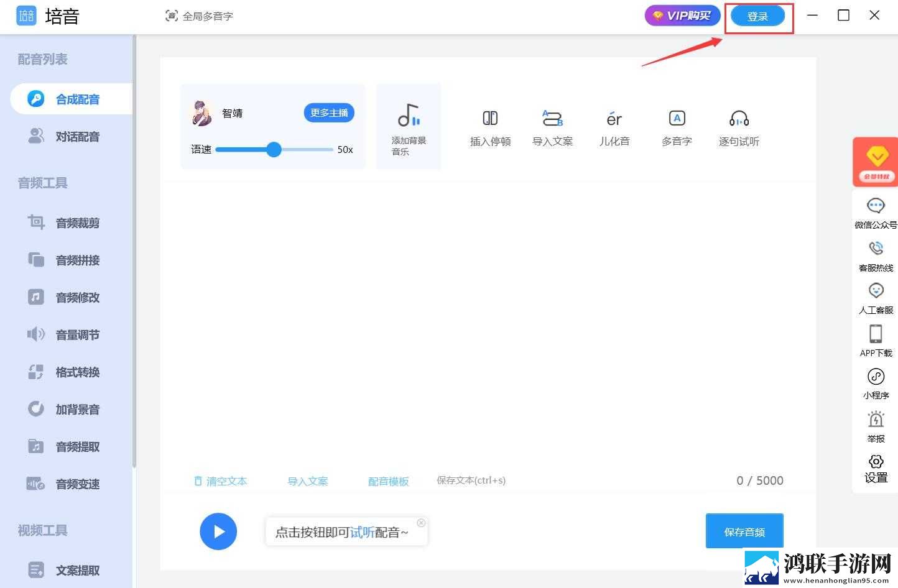Open 微信公众号 chat icon
Image resolution: width=898 pixels, height=588 pixels.
pos(876,206)
